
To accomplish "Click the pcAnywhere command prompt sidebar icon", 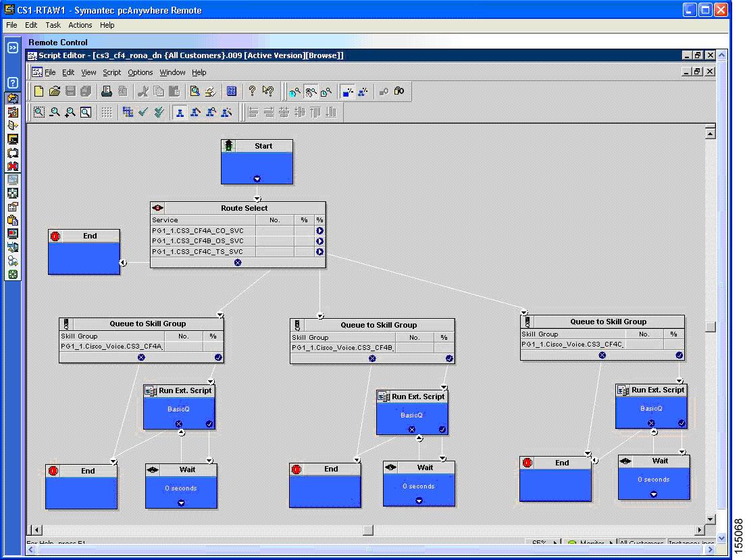I will pyautogui.click(x=13, y=139).
